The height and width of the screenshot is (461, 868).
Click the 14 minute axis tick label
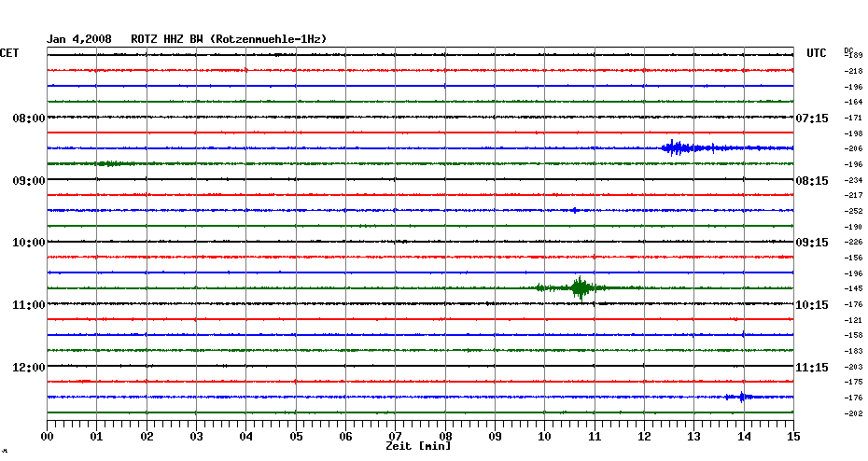[744, 437]
